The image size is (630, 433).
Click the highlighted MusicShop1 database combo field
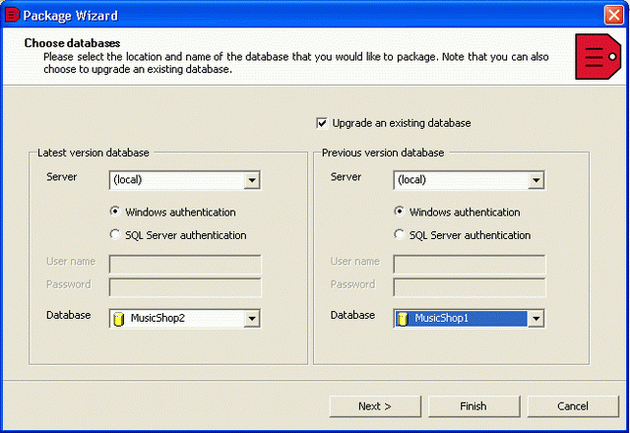469,319
